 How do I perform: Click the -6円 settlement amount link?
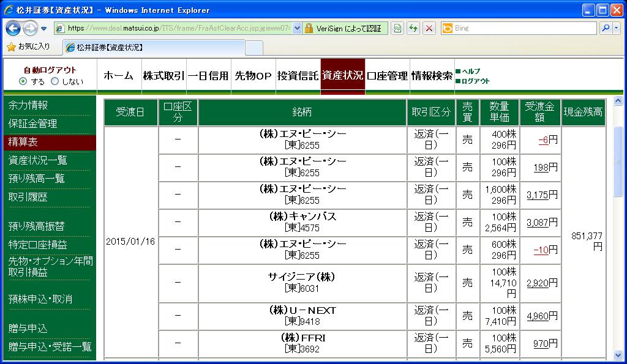tap(543, 140)
